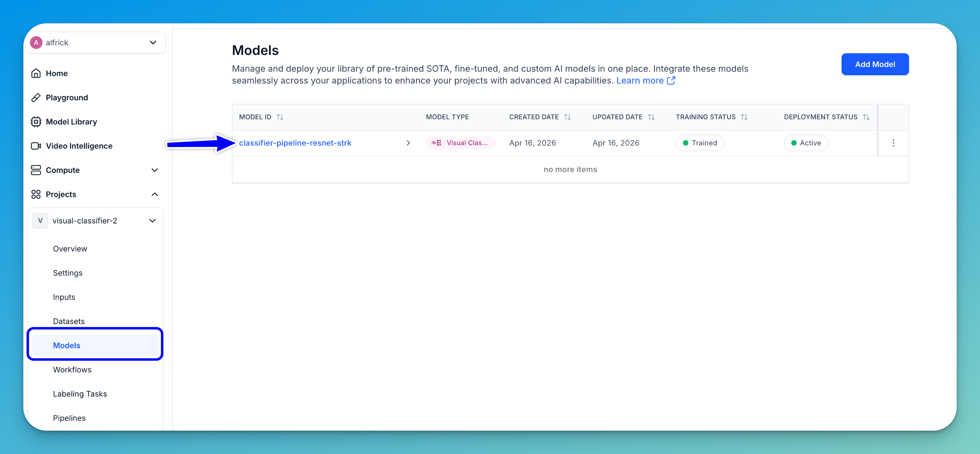This screenshot has width=980, height=454.
Task: Sort the table by Model ID
Action: coord(280,117)
